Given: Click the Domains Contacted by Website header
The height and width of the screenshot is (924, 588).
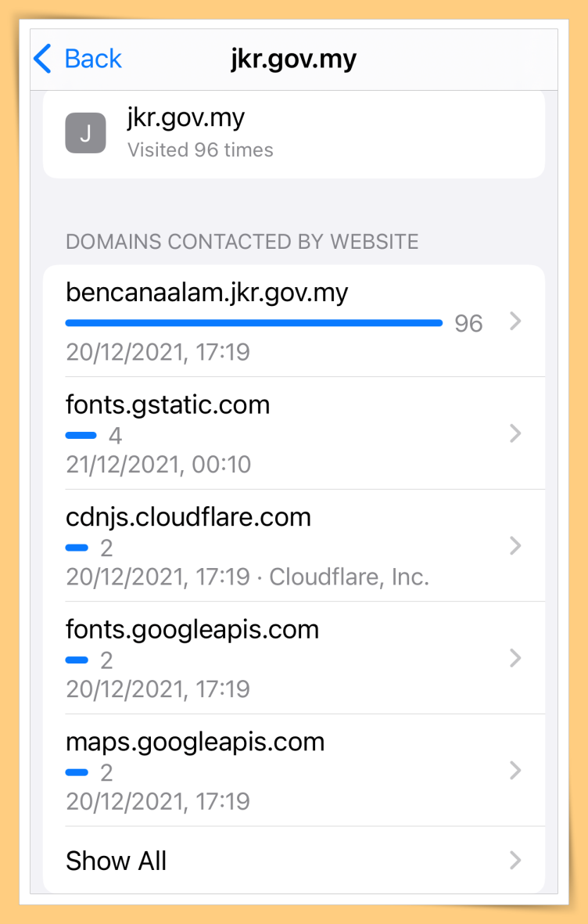Looking at the screenshot, I should [242, 242].
